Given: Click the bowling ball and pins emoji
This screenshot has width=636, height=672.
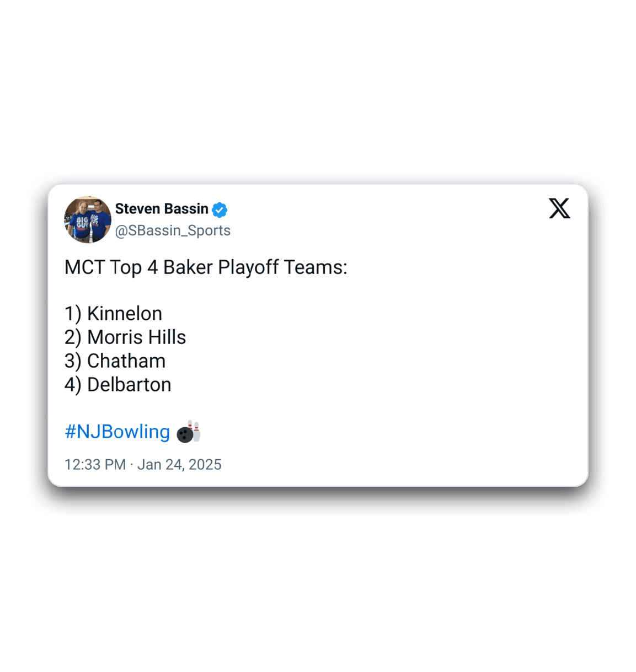Looking at the screenshot, I should tap(189, 432).
